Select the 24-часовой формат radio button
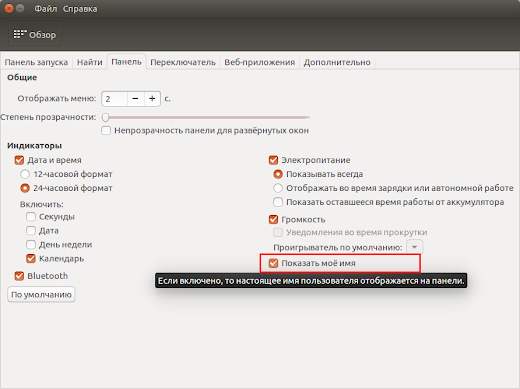The width and height of the screenshot is (520, 389). (x=25, y=188)
